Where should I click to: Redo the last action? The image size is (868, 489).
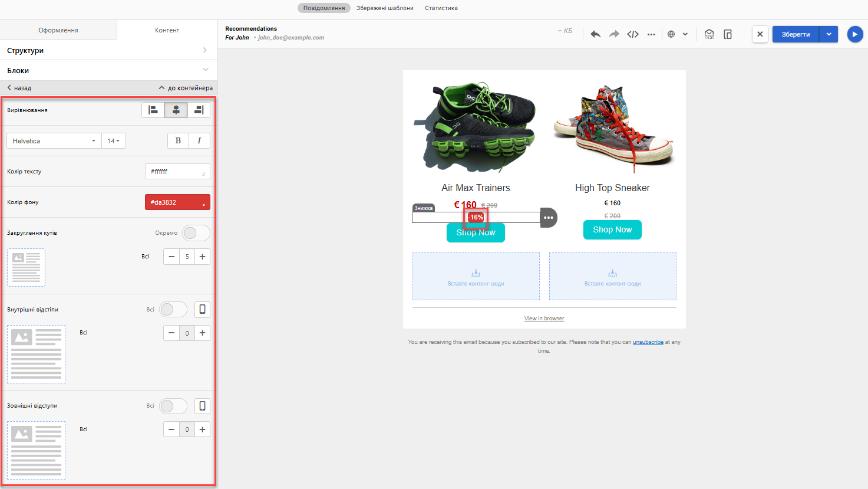[614, 34]
